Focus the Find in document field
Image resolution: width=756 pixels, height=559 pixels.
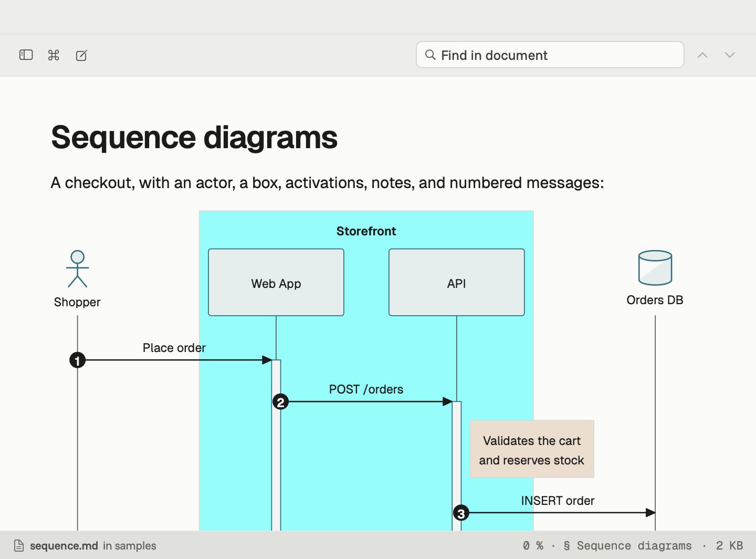tap(550, 55)
